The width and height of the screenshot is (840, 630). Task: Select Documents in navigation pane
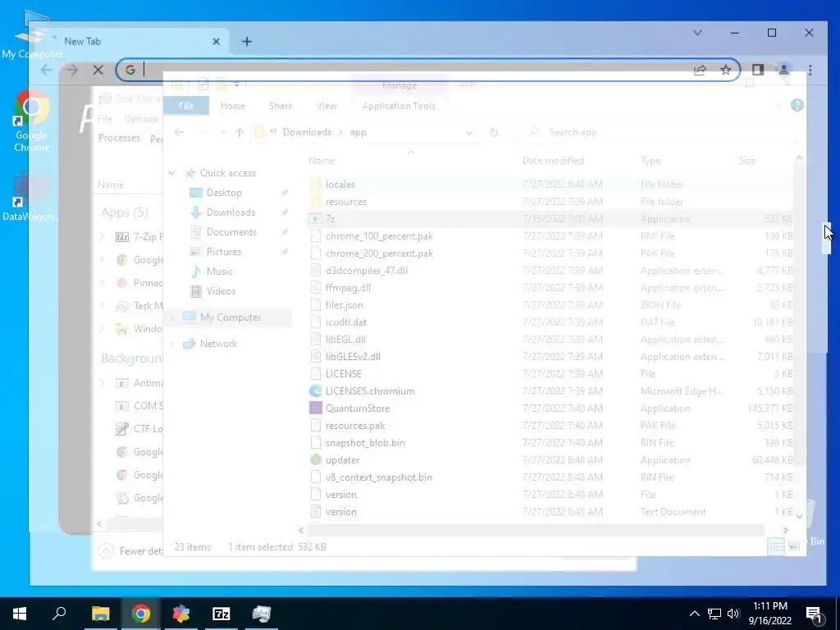pyautogui.click(x=231, y=232)
